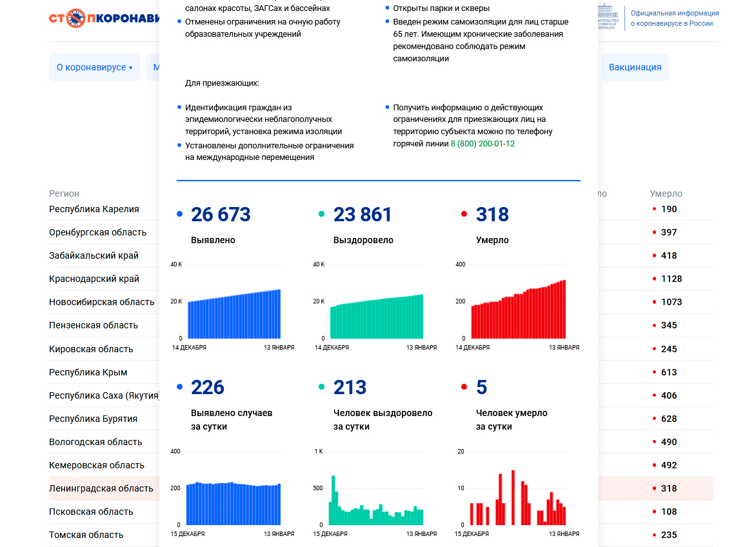Select the Ленинградская область row

(x=101, y=488)
